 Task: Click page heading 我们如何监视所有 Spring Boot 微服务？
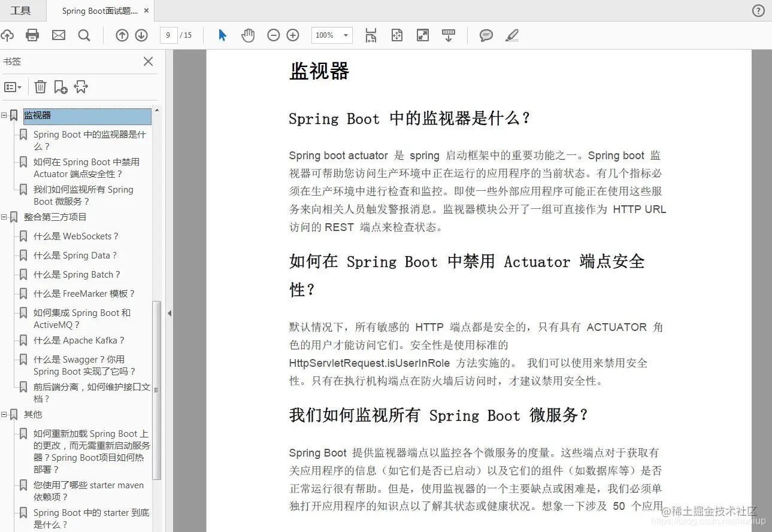(x=439, y=415)
